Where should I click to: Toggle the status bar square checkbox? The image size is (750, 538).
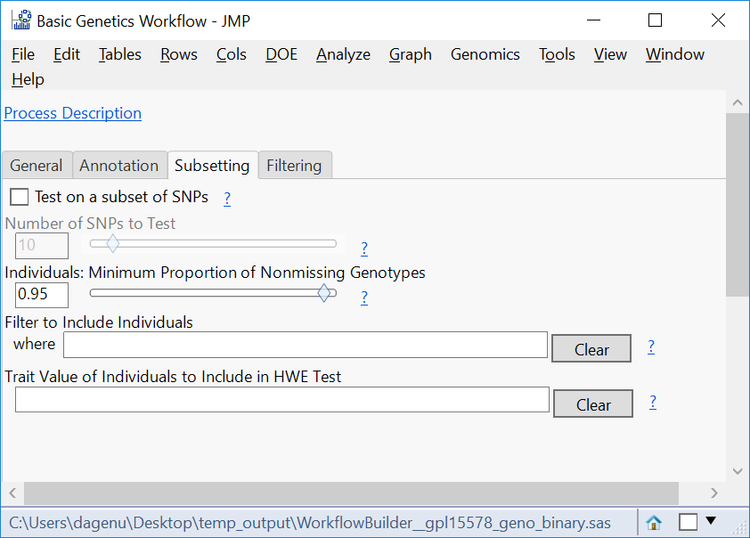688,522
